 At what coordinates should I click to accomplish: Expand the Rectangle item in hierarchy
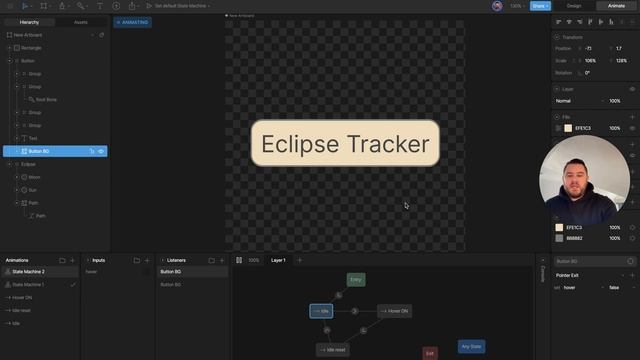(x=10, y=48)
